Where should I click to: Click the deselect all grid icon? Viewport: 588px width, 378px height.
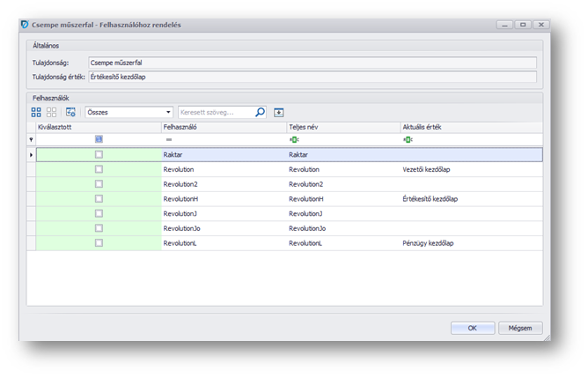pos(52,113)
